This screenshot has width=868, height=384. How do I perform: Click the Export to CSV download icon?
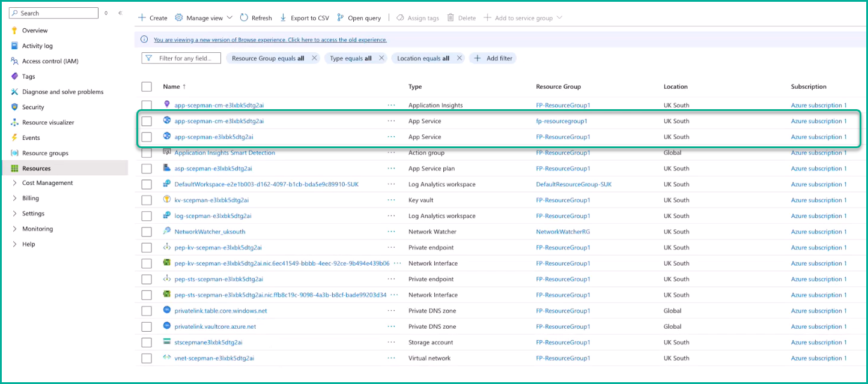[284, 18]
